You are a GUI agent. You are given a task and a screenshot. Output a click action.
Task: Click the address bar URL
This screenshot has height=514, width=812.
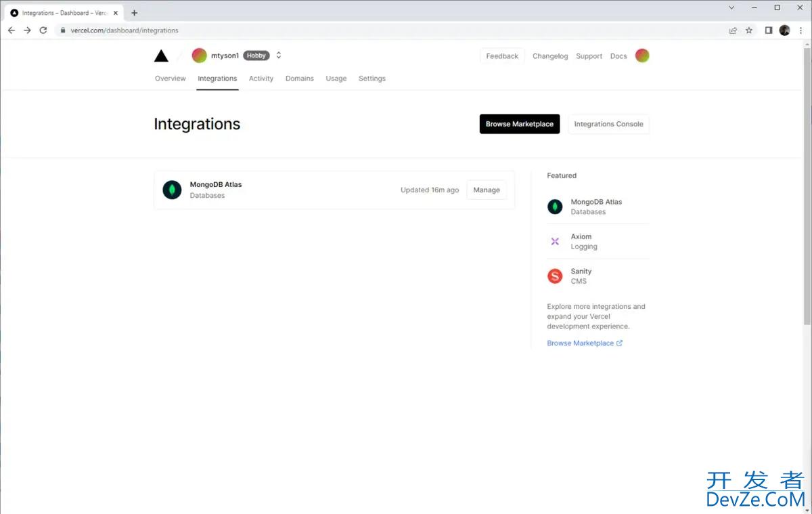pos(125,30)
